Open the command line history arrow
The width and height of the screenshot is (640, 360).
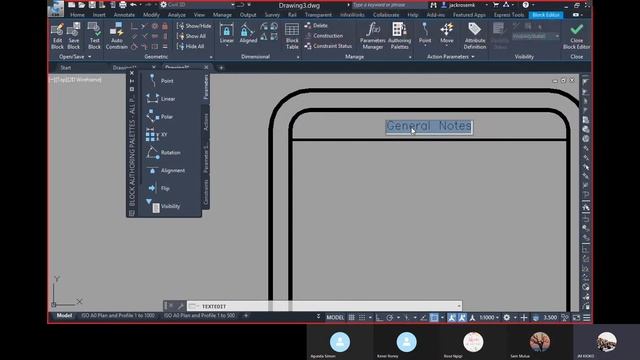pos(458,306)
